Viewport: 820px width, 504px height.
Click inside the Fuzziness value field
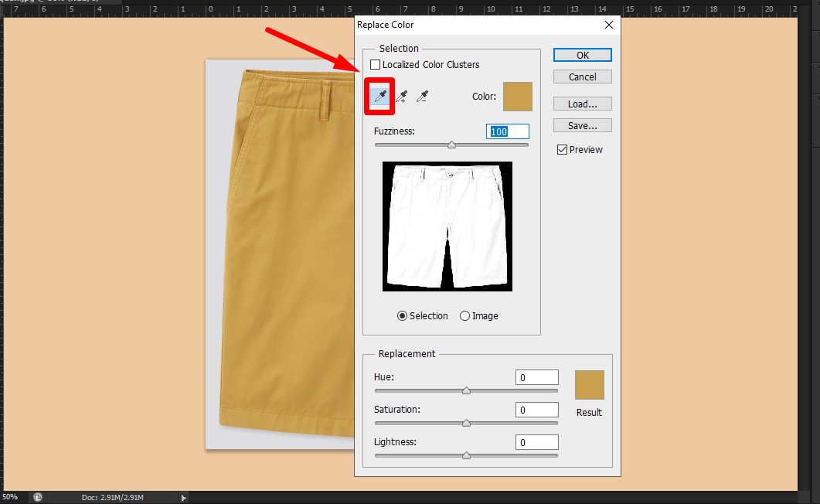point(508,131)
